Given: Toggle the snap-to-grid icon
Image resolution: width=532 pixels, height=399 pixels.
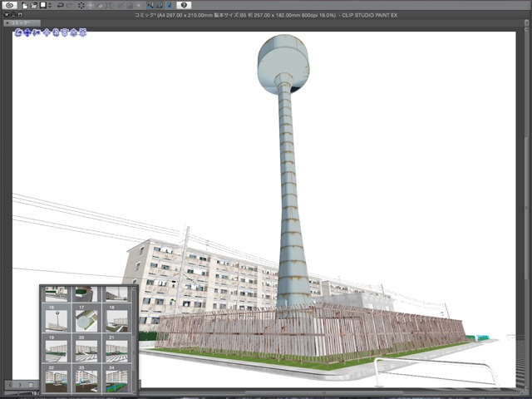Looking at the screenshot, I should 168,6.
